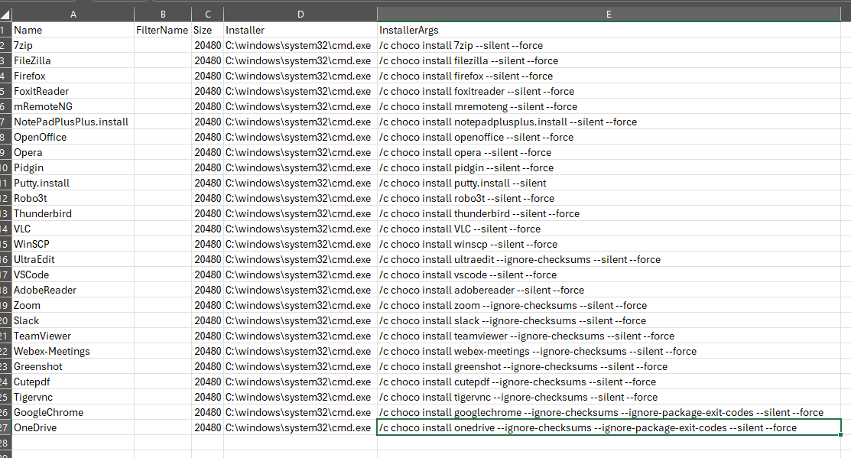Select the 'mRemoteNG' name cell
The width and height of the screenshot is (852, 458).
pos(73,106)
